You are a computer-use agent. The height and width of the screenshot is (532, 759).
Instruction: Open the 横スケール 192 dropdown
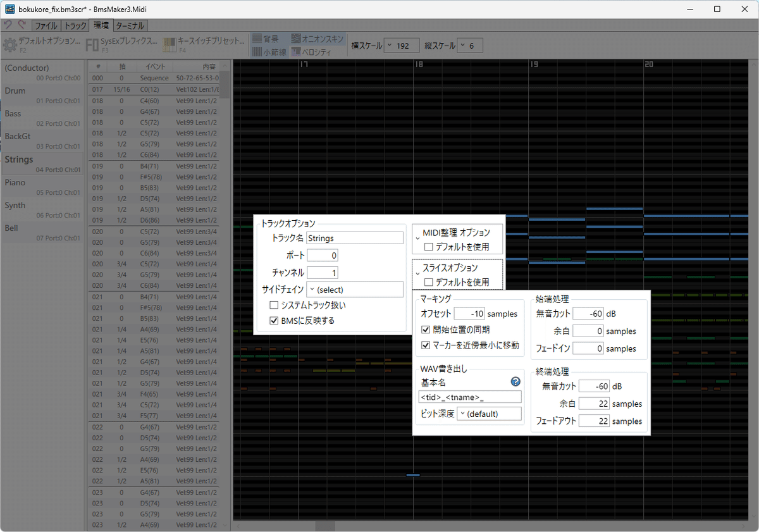pos(402,46)
